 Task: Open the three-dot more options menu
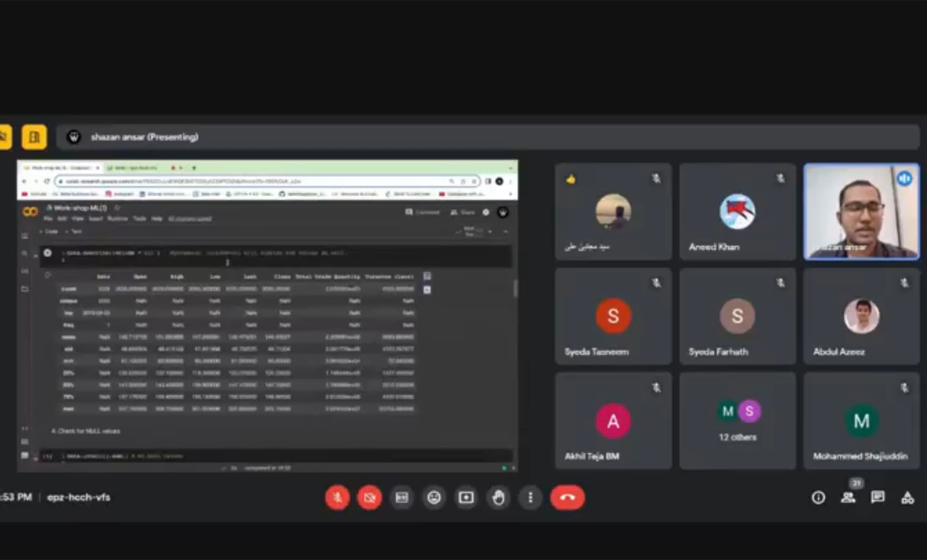pyautogui.click(x=531, y=497)
